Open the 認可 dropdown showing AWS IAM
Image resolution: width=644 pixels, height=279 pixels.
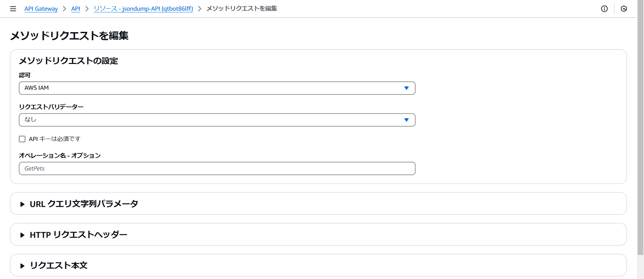coord(215,88)
